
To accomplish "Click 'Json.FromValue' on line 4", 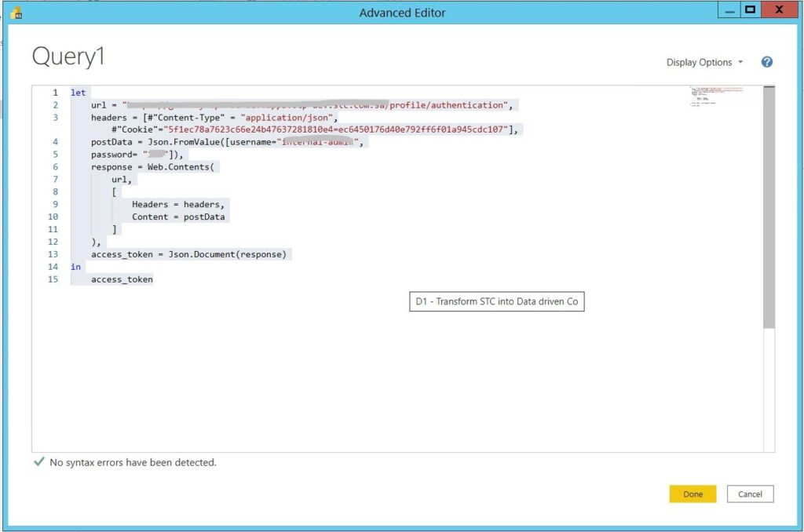I will click(x=184, y=142).
